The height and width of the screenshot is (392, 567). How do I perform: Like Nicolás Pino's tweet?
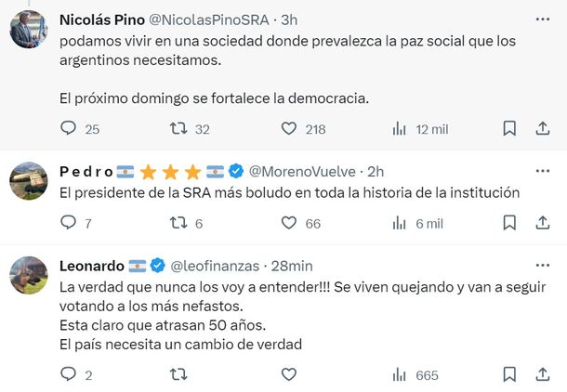[x=289, y=129]
